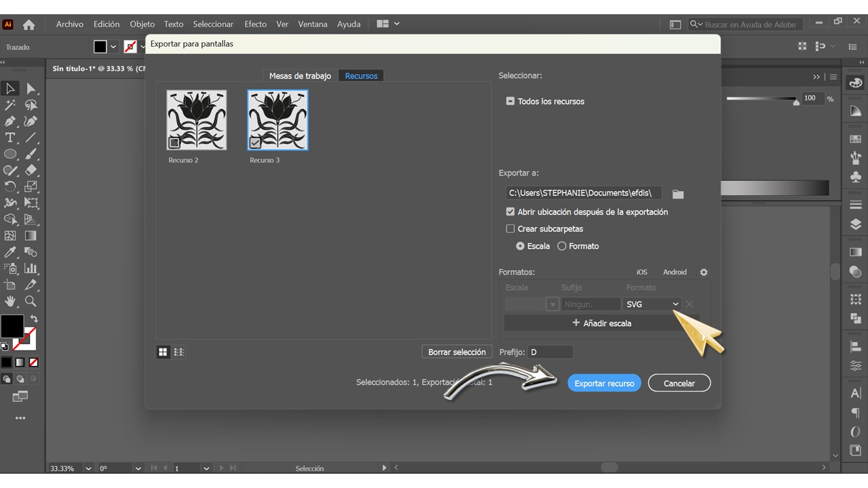Click the black fill color swatch
Screen dimensions: 868x488
tap(12, 326)
